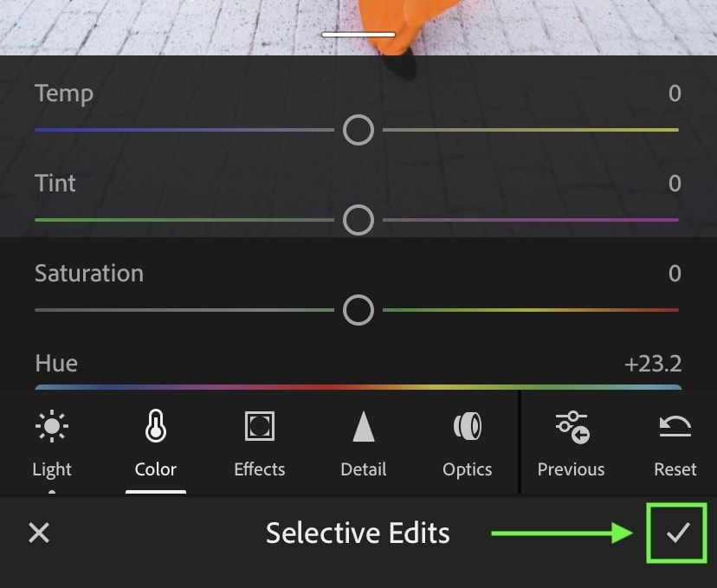Tap the Color tab label
The height and width of the screenshot is (588, 717).
click(156, 469)
